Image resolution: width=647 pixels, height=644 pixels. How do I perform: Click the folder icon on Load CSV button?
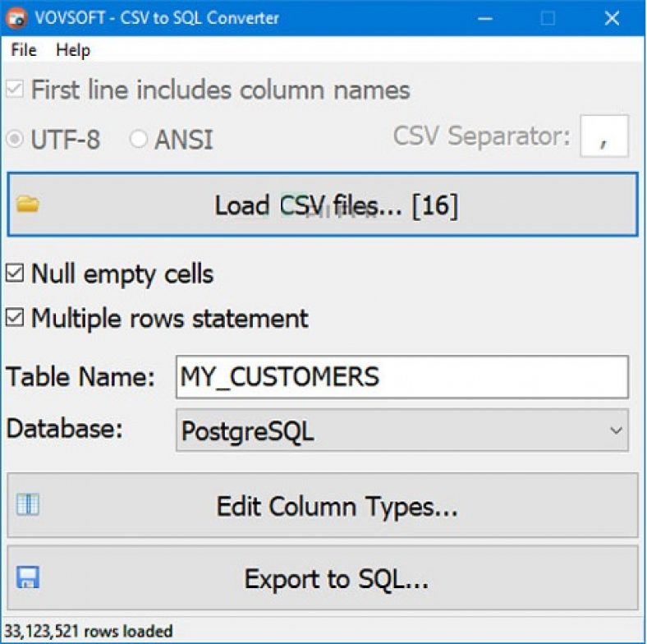(x=28, y=205)
